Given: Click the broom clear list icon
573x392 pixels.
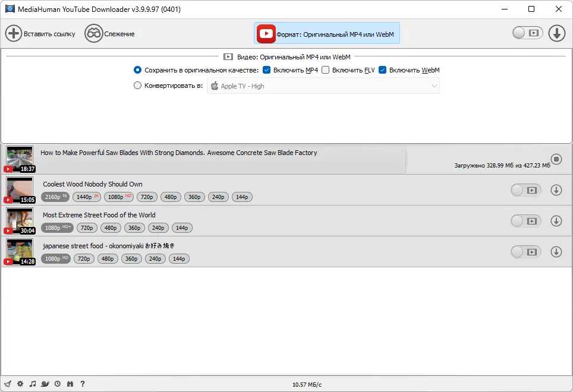Looking at the screenshot, I should [8, 384].
